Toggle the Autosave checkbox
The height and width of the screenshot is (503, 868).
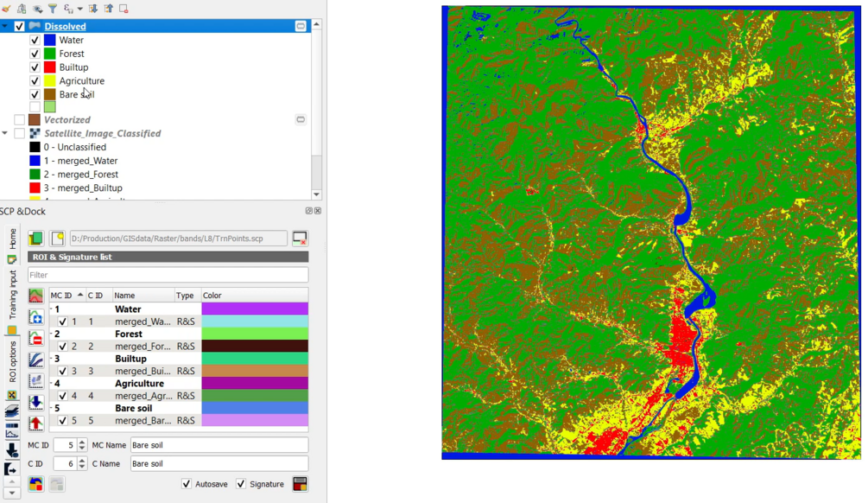point(187,484)
